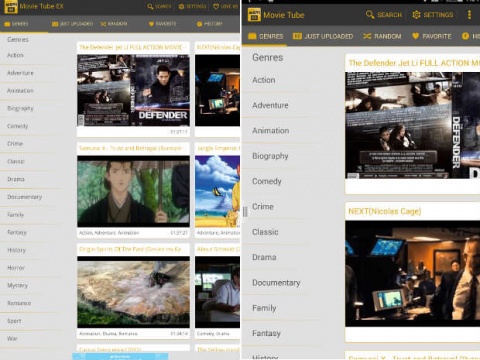The image size is (480, 360).
Task: Select War genre in left EX sidebar
Action: point(12,338)
